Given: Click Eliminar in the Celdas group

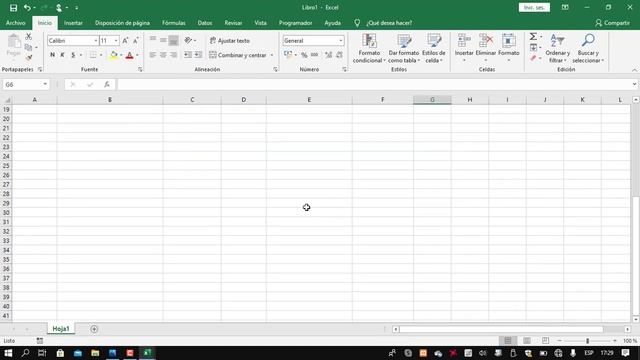Looking at the screenshot, I should [486, 48].
